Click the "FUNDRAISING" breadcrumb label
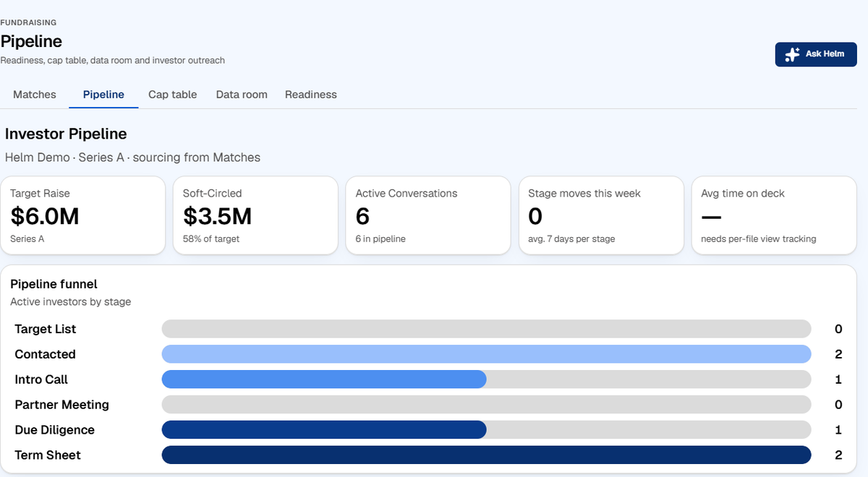This screenshot has height=477, width=868. [x=28, y=23]
